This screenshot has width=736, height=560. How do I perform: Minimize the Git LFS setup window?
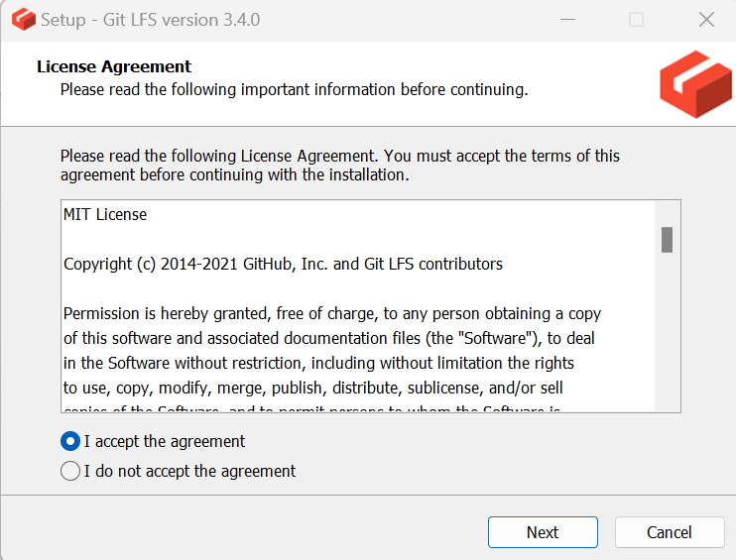567,20
